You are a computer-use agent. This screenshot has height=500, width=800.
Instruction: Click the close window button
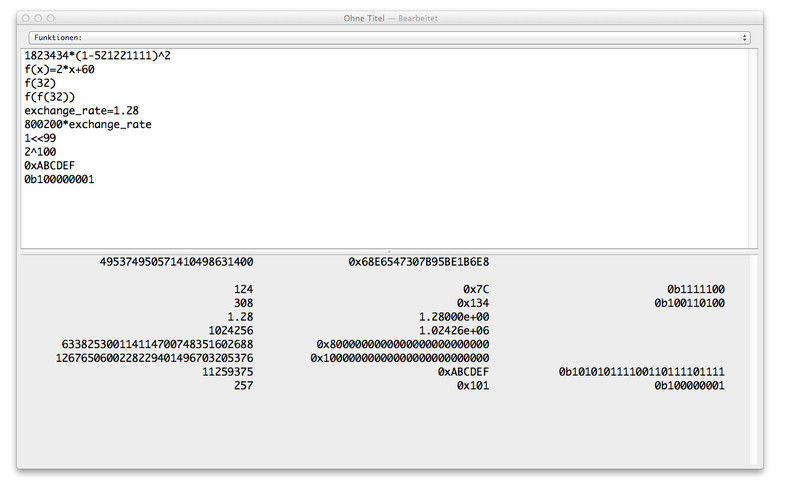[26, 18]
